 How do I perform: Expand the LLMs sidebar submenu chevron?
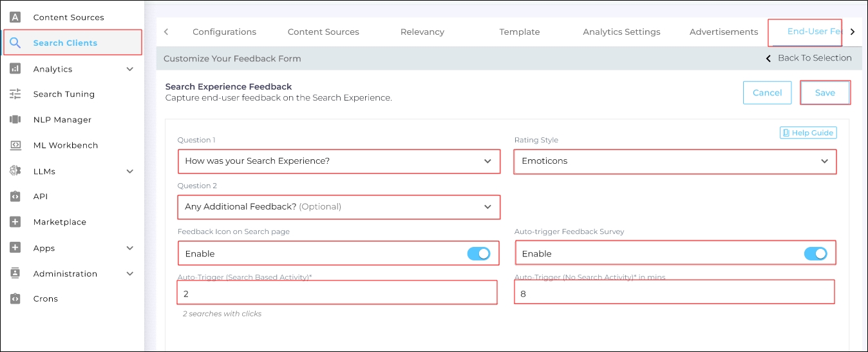(130, 171)
